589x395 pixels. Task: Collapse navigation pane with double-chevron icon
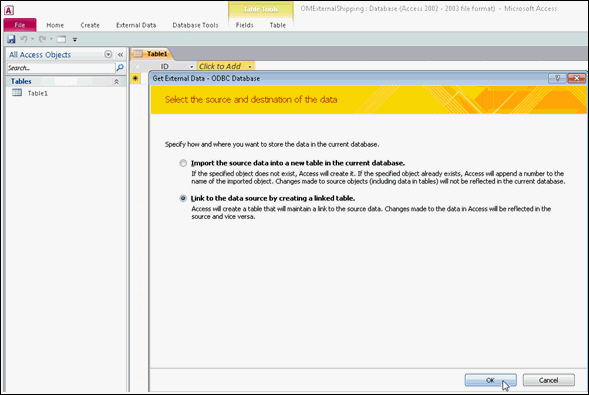121,55
